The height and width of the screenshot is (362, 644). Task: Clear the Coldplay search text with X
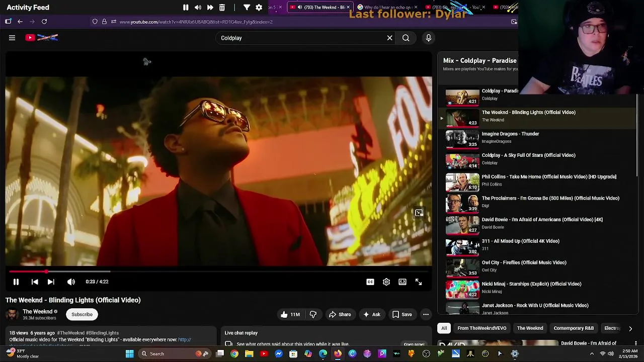point(389,38)
